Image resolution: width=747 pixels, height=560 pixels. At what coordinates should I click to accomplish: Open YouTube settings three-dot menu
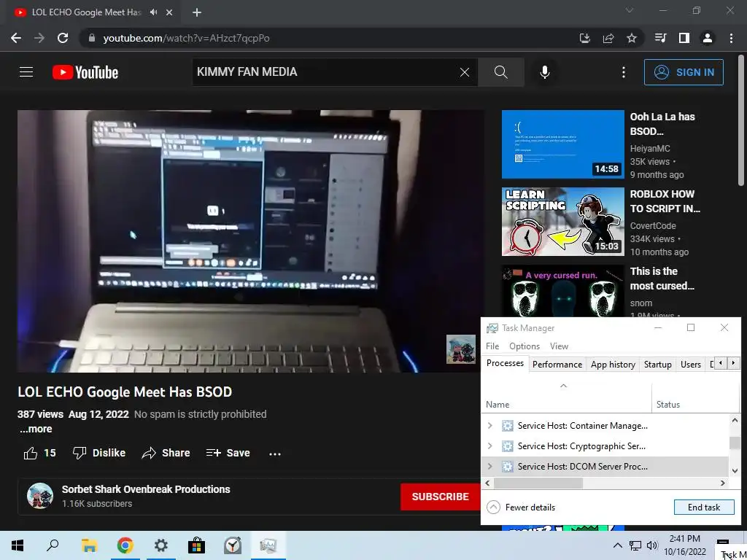[624, 72]
